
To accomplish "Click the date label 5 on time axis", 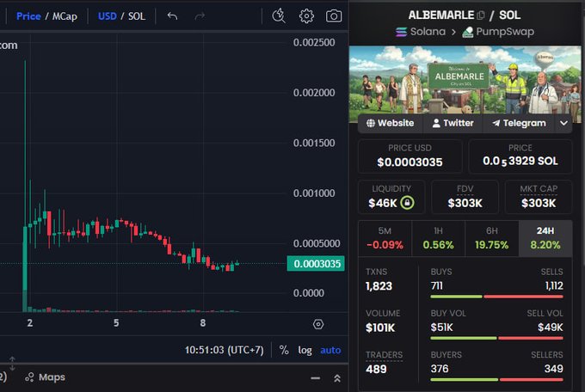I will (x=116, y=323).
